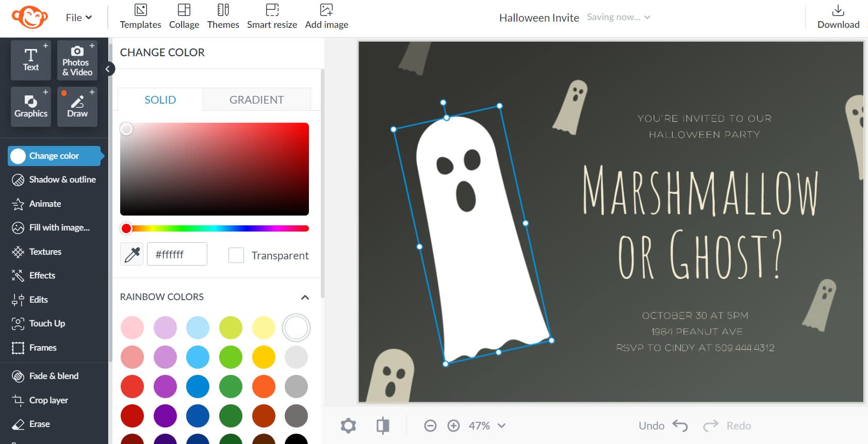Pick the golden yellow color swatch

264,357
